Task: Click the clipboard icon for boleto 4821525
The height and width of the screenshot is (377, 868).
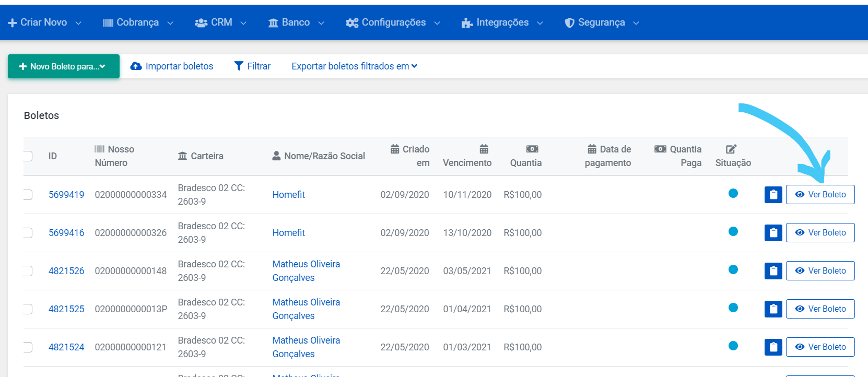Action: (x=773, y=309)
